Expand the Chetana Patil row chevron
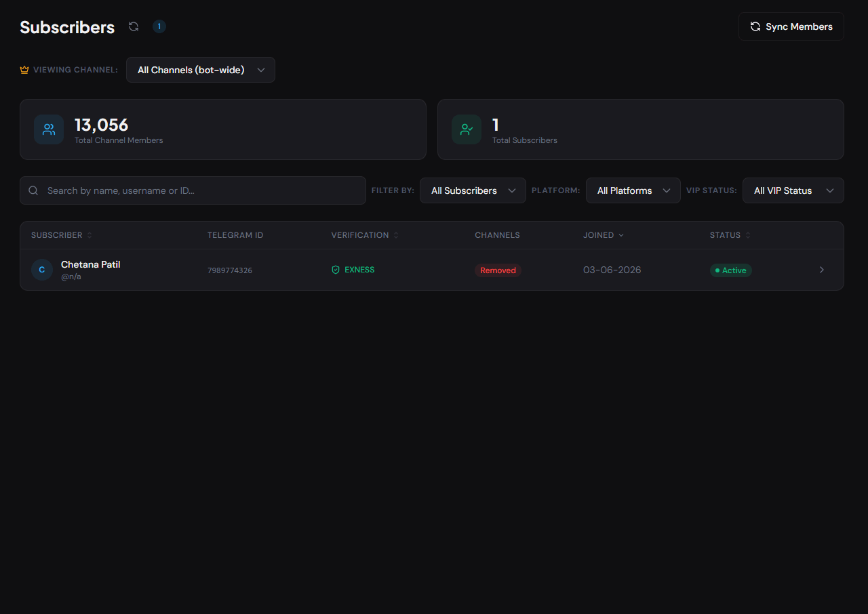This screenshot has height=614, width=868. (822, 270)
